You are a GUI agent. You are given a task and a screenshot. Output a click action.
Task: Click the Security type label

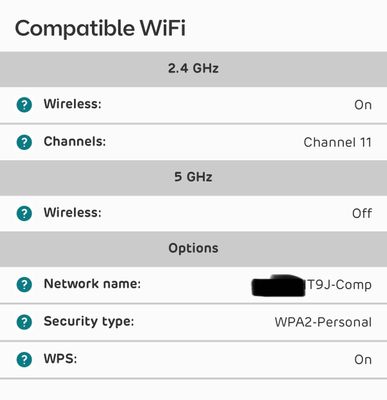pyautogui.click(x=89, y=322)
